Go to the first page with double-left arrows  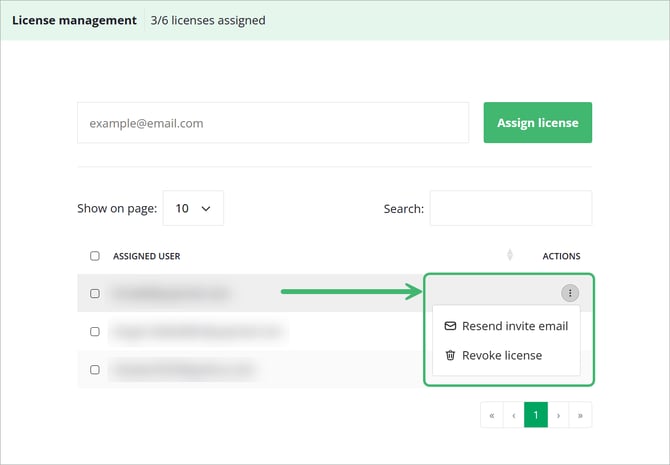tap(491, 415)
